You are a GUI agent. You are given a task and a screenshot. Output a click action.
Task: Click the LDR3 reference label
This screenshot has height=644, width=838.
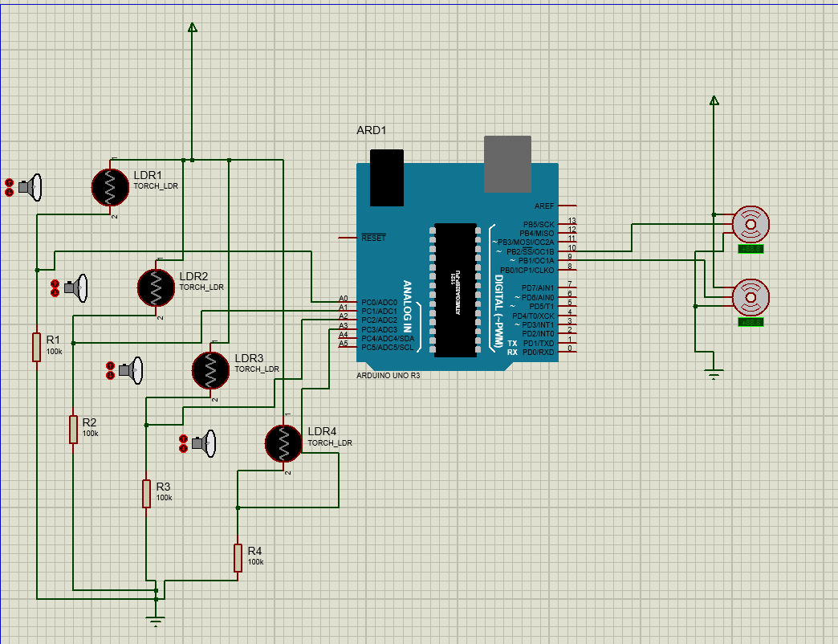249,358
